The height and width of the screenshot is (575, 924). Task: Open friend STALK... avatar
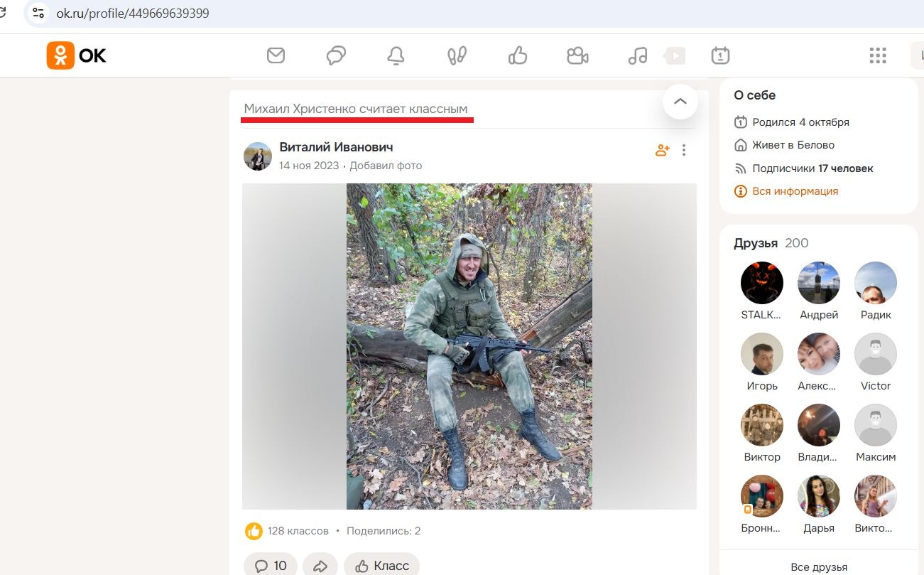[762, 283]
